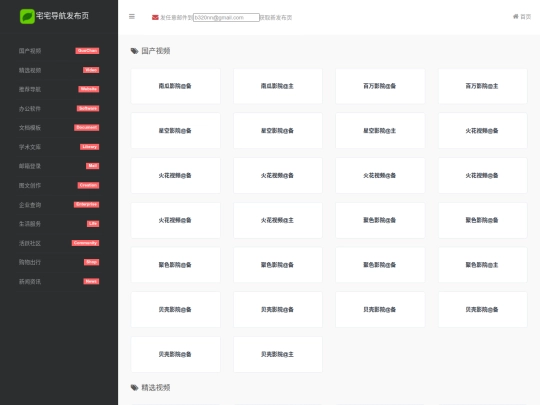Open 文档模板 Document sidebar item
This screenshot has height=405, width=540.
pos(59,128)
